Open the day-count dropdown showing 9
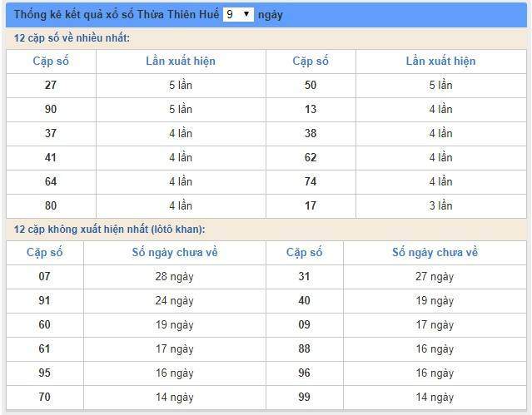 [x=237, y=14]
